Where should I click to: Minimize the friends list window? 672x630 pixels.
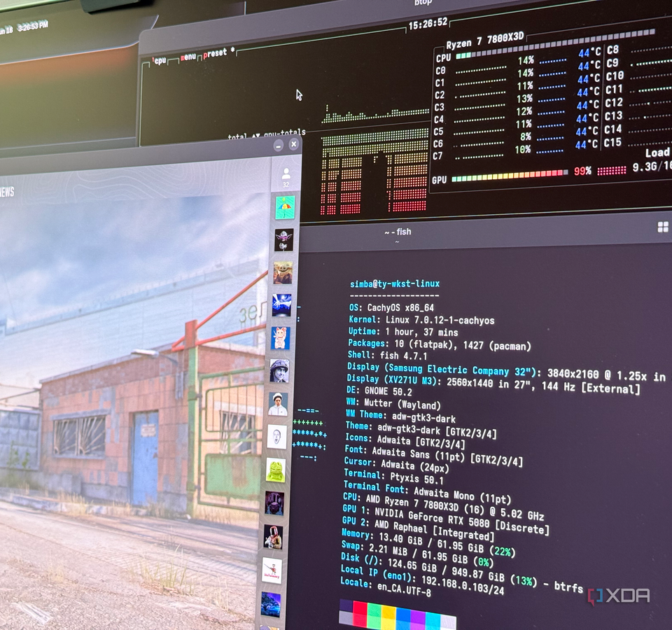pyautogui.click(x=279, y=146)
